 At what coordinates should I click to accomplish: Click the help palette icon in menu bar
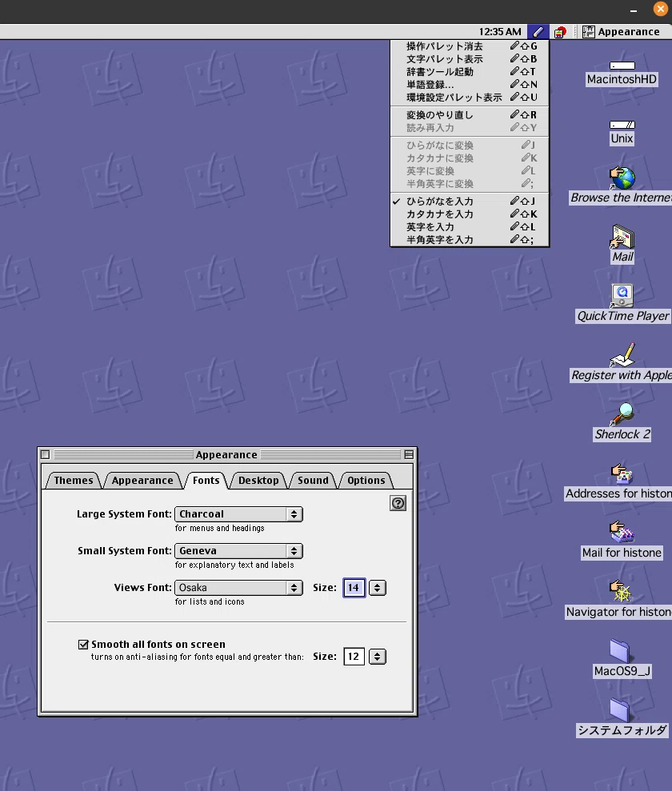[x=560, y=32]
